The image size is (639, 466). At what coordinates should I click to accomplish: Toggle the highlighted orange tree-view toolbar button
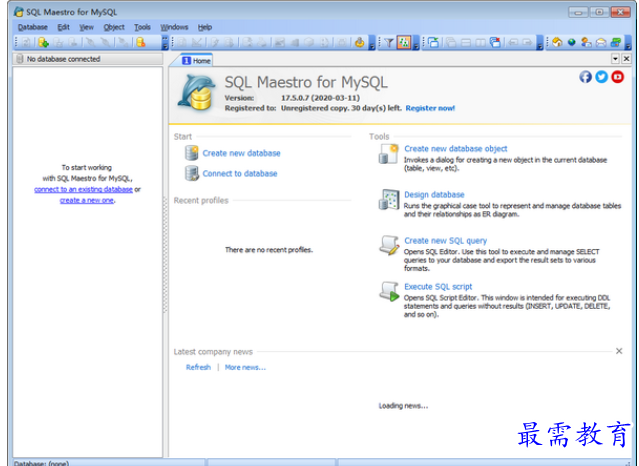(404, 42)
